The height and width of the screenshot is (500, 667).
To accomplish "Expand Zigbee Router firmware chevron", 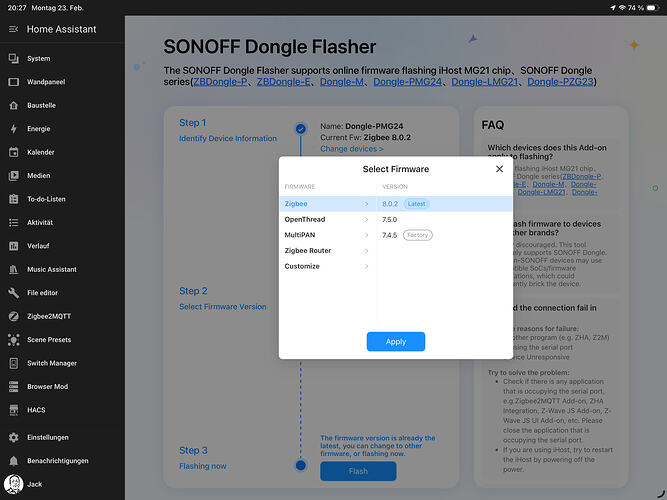I will (x=366, y=251).
